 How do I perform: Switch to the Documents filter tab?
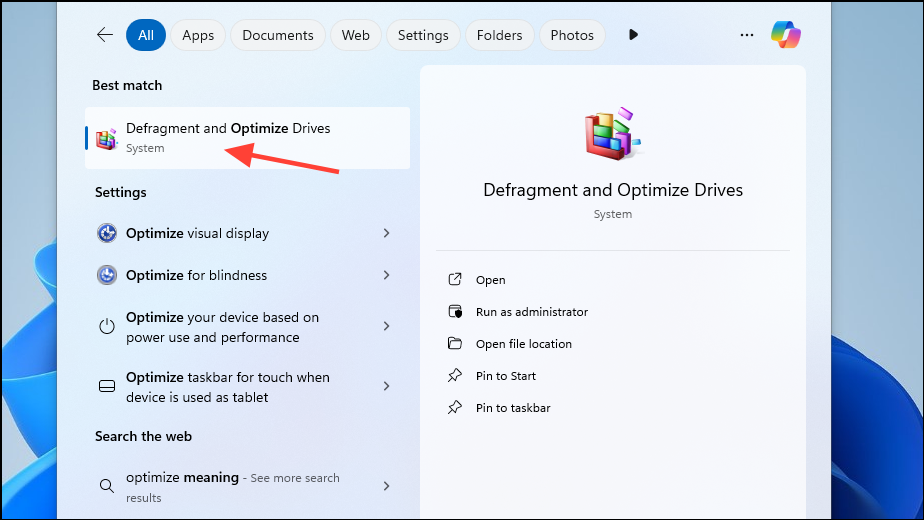[x=278, y=35]
